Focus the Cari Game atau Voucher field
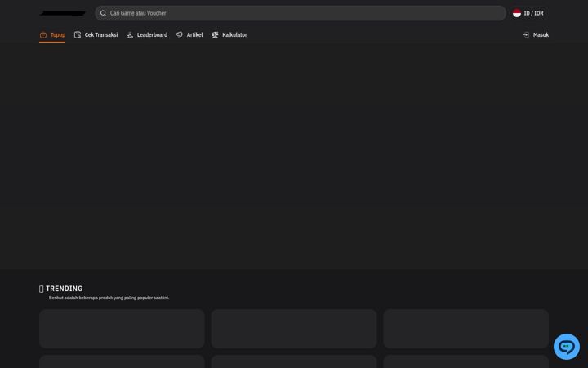The width and height of the screenshot is (588, 368). (301, 13)
